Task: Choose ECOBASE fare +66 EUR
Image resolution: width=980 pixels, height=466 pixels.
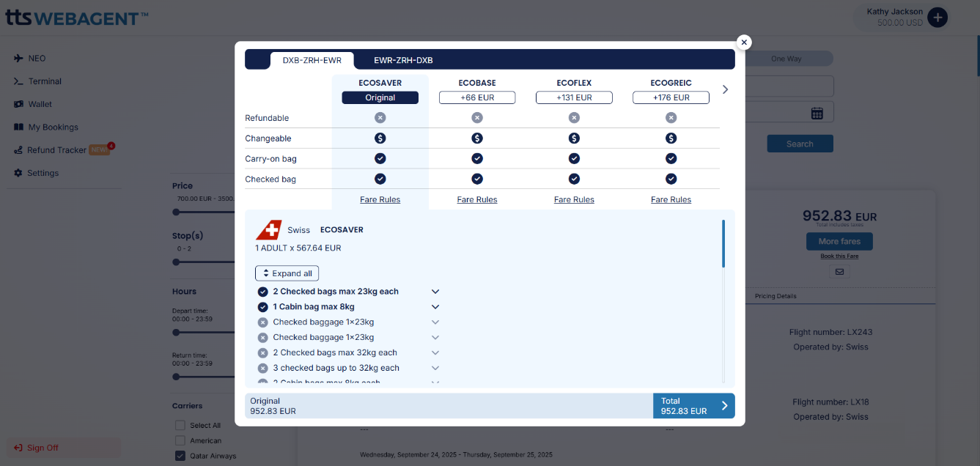Action: [x=477, y=97]
